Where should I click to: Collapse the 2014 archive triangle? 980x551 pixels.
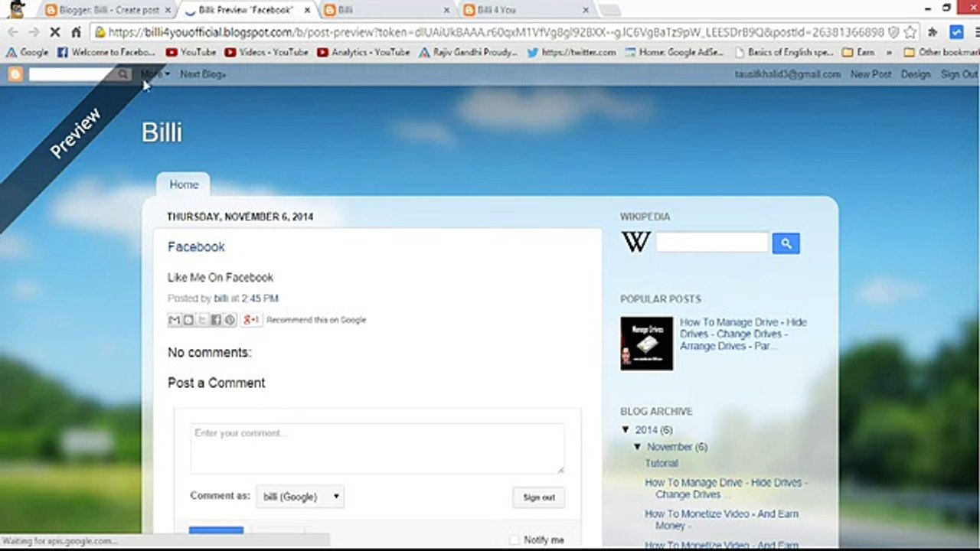pos(626,430)
